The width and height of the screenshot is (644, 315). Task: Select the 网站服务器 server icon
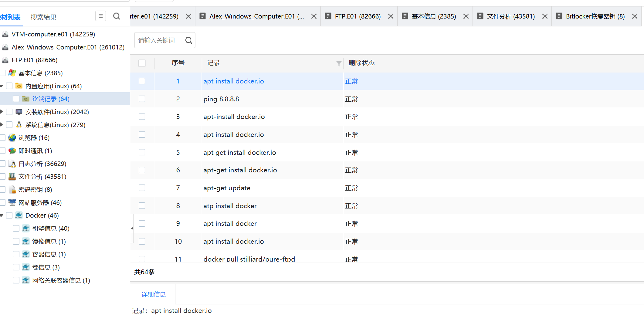click(x=12, y=202)
